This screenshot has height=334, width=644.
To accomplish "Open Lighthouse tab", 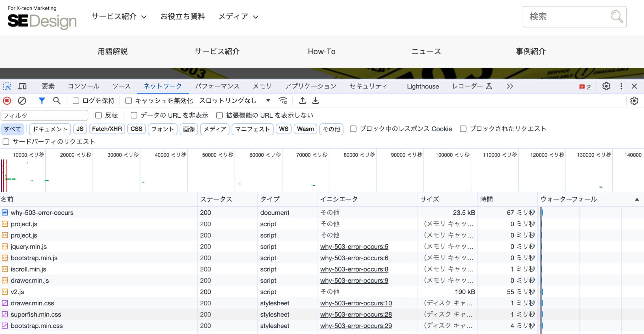I will (x=423, y=86).
